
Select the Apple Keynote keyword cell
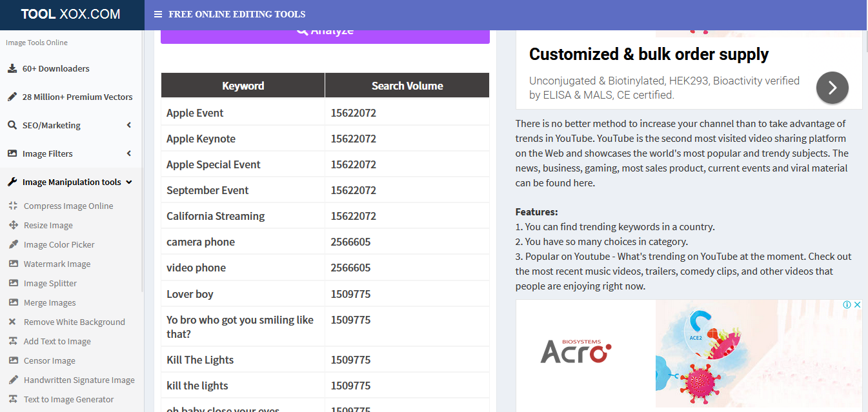(x=201, y=139)
